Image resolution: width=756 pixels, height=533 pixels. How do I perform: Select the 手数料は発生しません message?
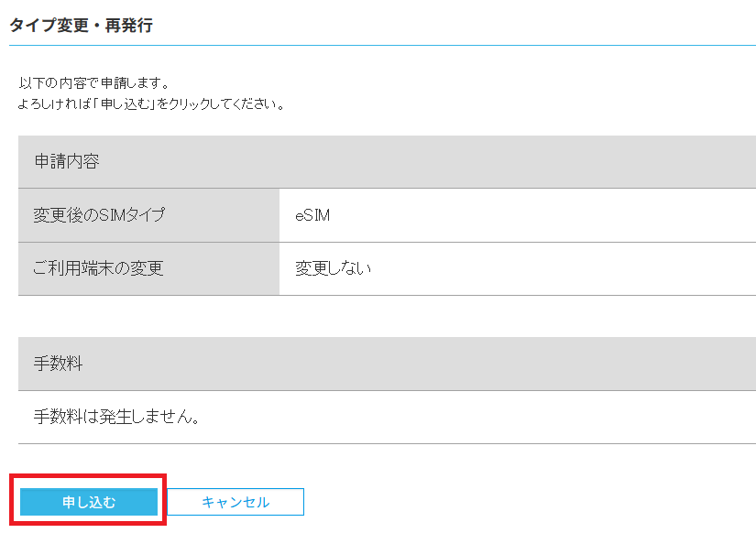click(x=116, y=417)
